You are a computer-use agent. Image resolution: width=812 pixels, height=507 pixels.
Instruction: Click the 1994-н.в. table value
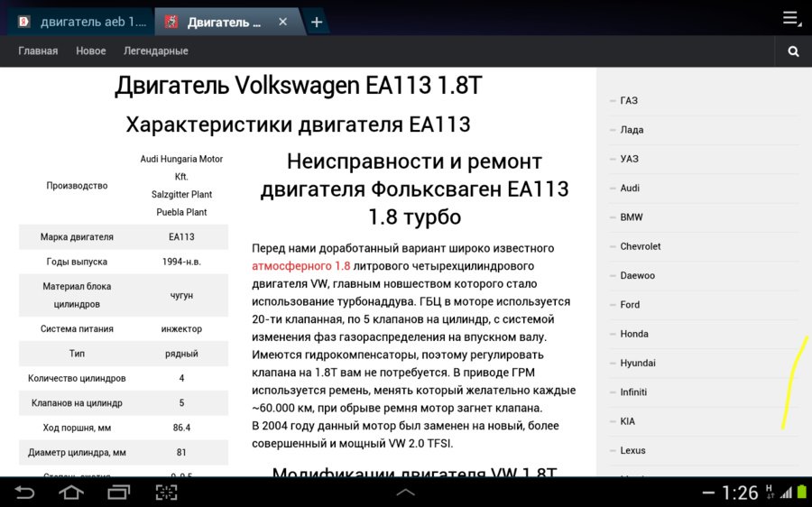pyautogui.click(x=181, y=262)
